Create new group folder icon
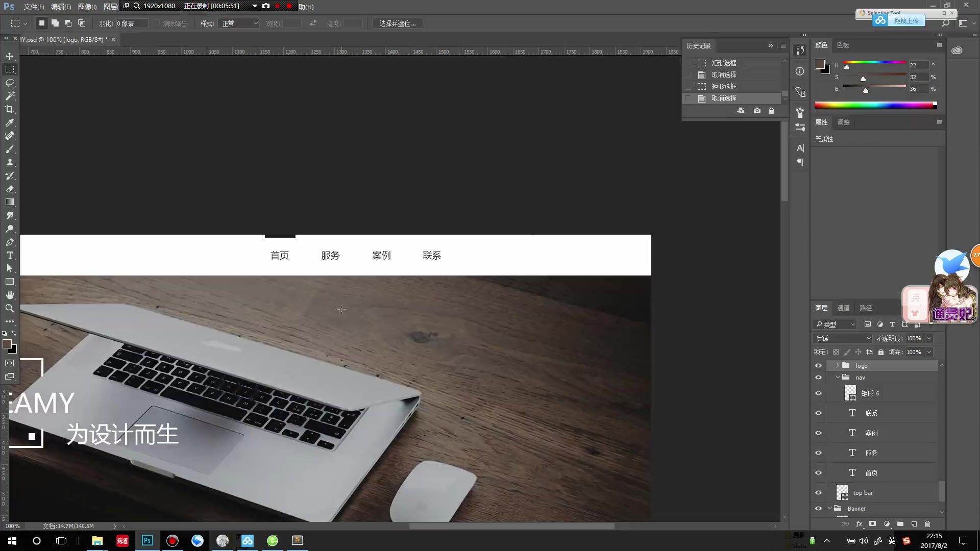This screenshot has width=980, height=551. [900, 524]
